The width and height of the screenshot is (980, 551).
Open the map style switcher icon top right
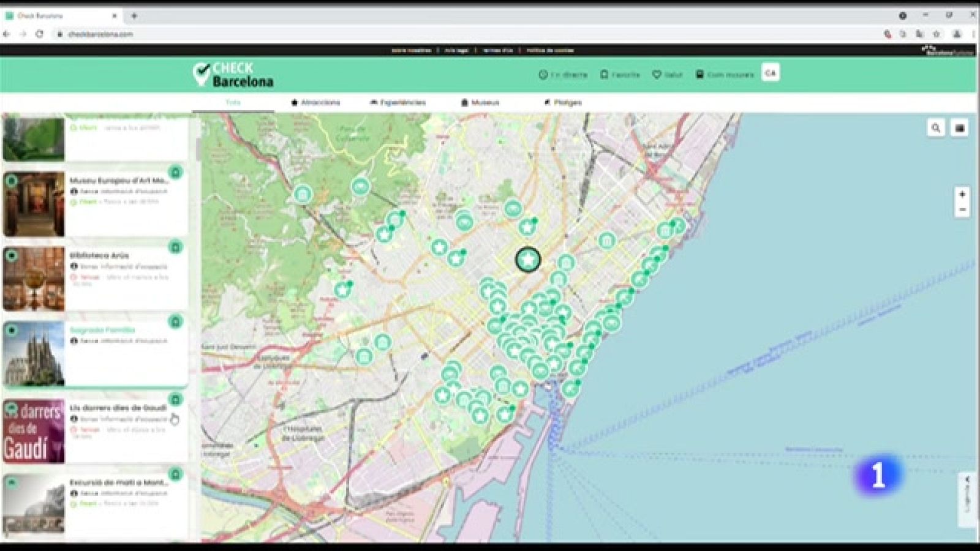point(960,129)
